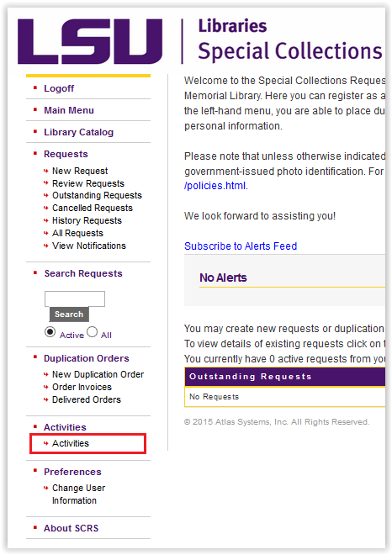Open Change User Information
Viewport: 392px width, 555px height.
[x=78, y=494]
